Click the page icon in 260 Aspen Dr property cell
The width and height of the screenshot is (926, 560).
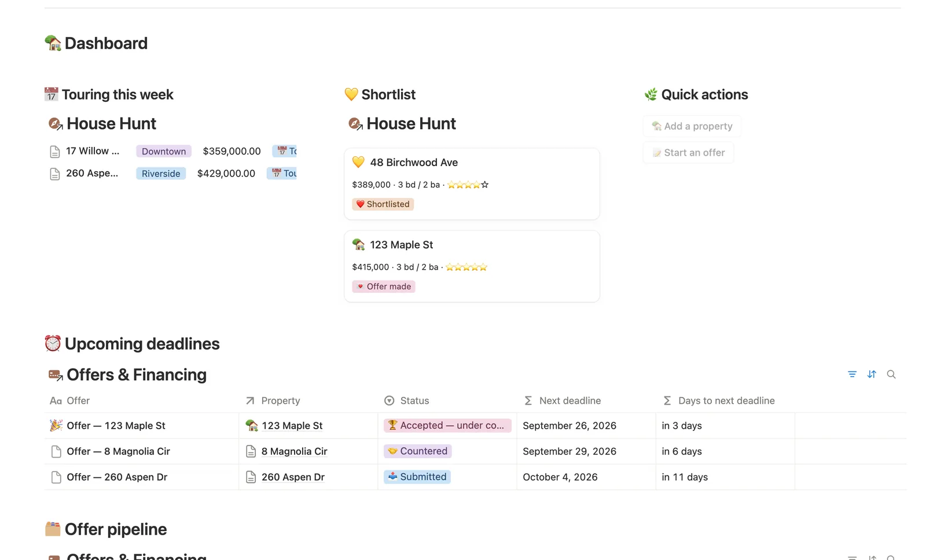[251, 477]
